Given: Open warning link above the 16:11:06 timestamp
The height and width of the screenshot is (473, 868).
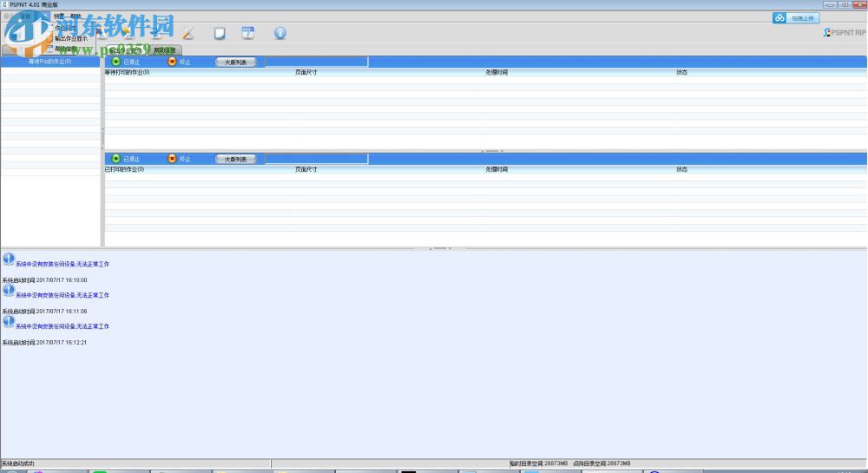Looking at the screenshot, I should click(x=62, y=295).
